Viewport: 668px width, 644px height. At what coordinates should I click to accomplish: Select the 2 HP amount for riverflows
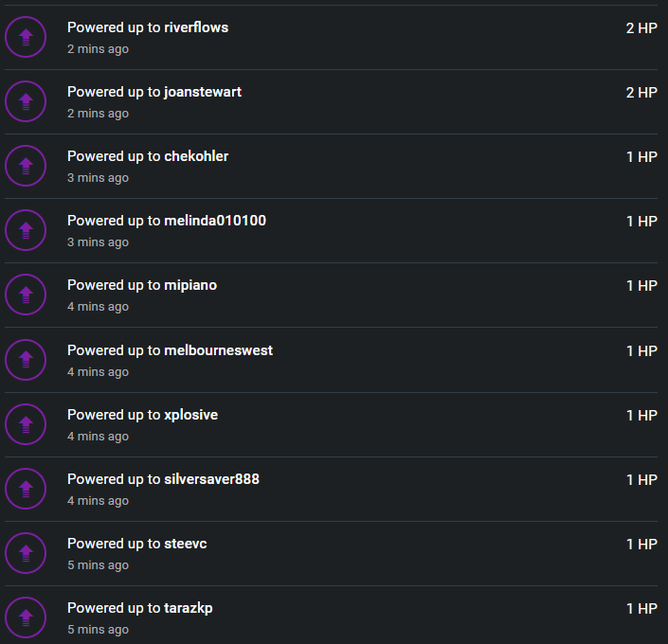coord(641,28)
